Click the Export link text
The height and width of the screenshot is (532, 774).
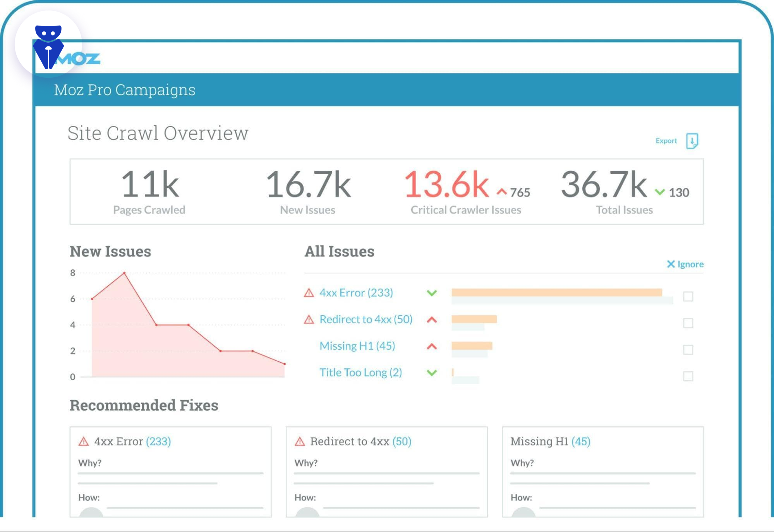tap(666, 141)
